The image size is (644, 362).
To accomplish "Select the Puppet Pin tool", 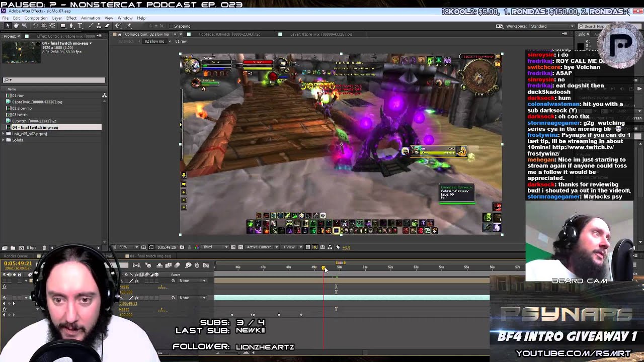I will [129, 26].
